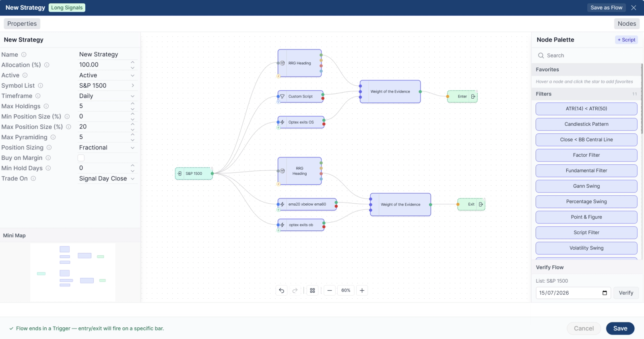The image size is (644, 339).
Task: Click info icon beside Active label
Action: tap(25, 75)
